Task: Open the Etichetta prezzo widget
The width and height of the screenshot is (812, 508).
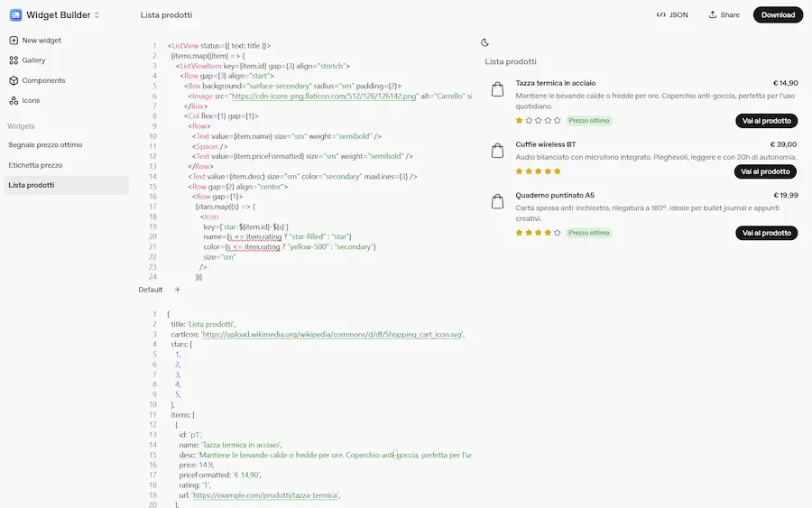Action: tap(35, 165)
